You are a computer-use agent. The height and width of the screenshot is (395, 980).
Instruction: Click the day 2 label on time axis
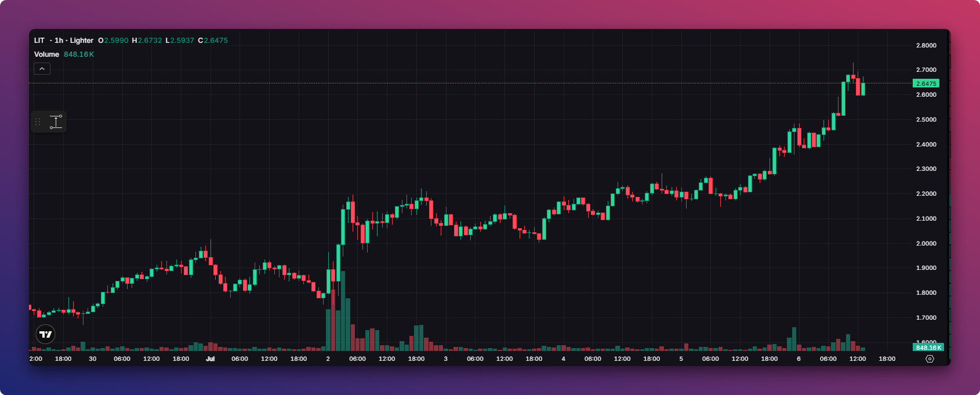328,359
